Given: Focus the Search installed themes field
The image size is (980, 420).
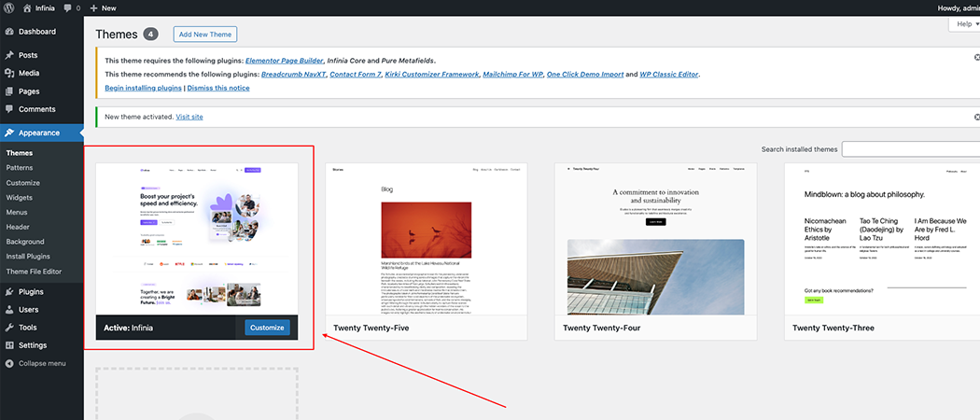Looking at the screenshot, I should pyautogui.click(x=911, y=149).
